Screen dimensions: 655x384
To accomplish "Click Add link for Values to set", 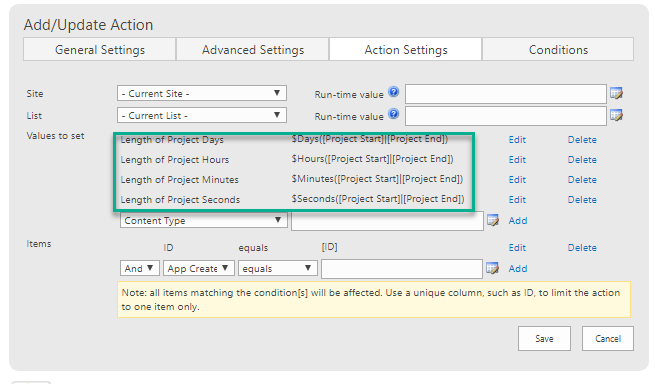I will point(518,221).
